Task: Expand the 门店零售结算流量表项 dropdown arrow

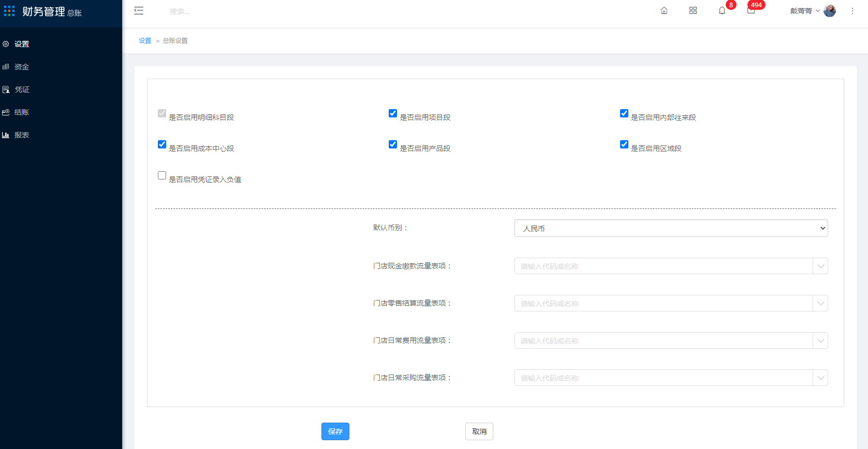Action: pyautogui.click(x=820, y=303)
